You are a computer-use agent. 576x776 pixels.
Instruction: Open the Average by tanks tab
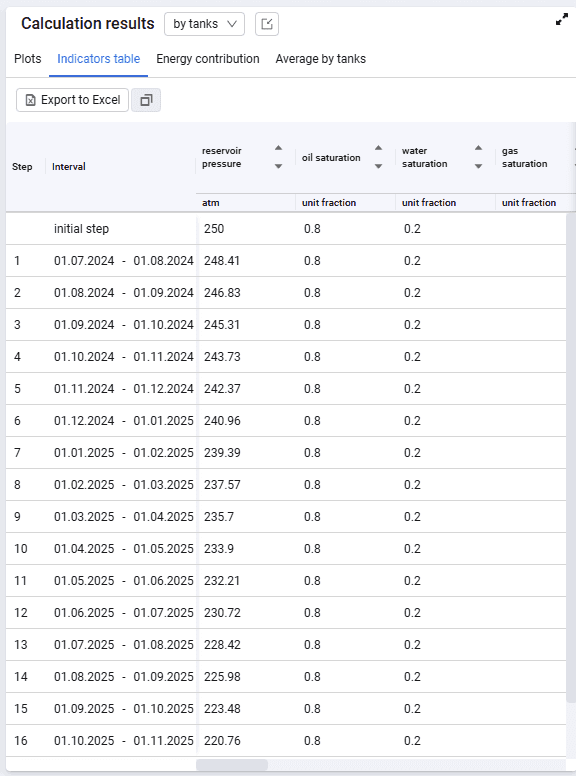321,59
